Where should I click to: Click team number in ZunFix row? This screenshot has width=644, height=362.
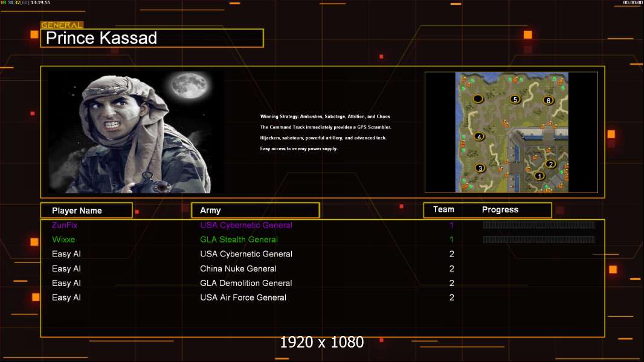point(451,225)
